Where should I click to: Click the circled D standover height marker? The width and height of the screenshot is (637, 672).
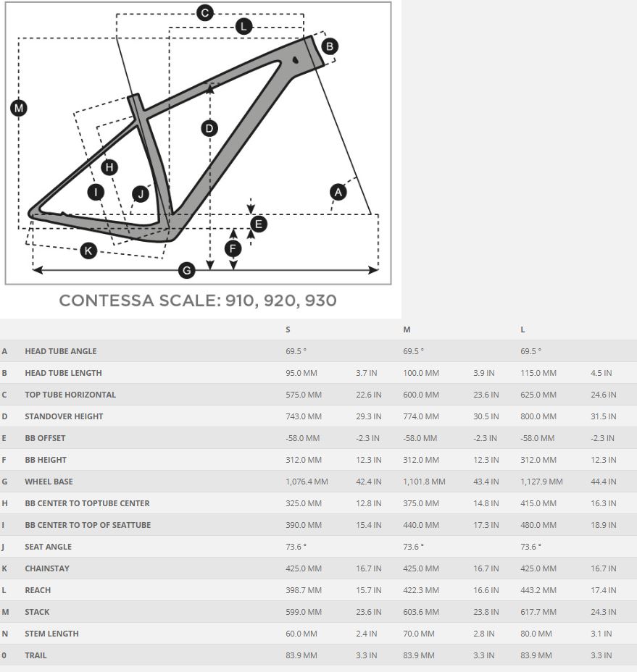coord(209,129)
